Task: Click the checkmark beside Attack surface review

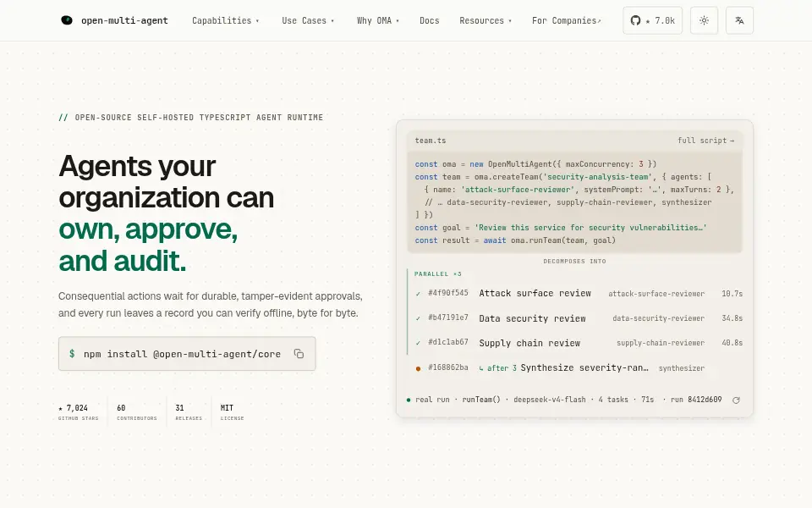Action: pos(418,294)
